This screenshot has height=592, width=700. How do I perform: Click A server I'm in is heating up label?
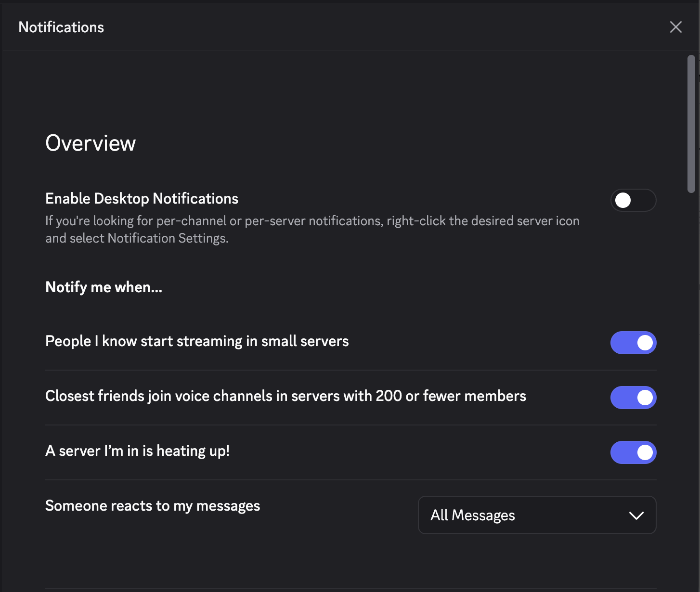click(138, 450)
